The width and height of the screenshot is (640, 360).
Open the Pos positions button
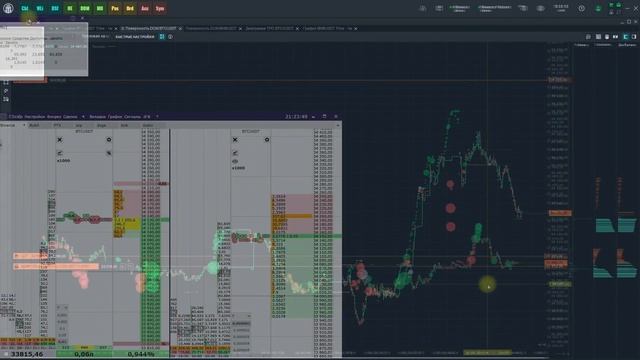pos(115,8)
